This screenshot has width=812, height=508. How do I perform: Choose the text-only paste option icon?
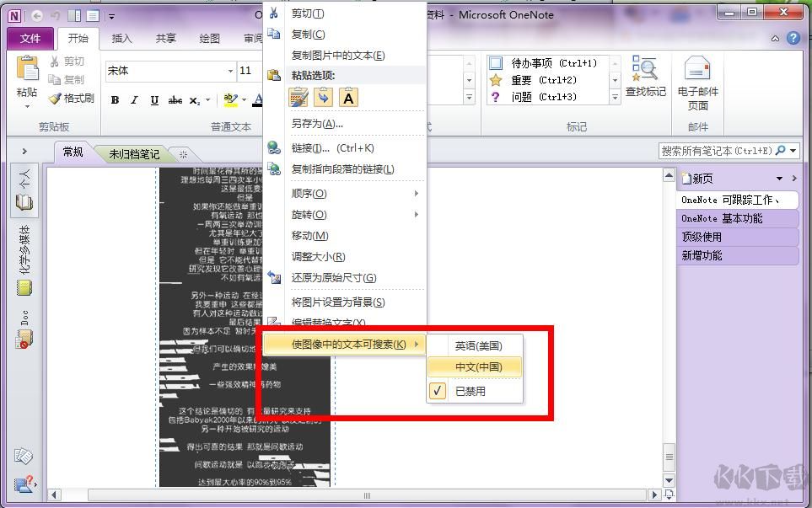[348, 99]
